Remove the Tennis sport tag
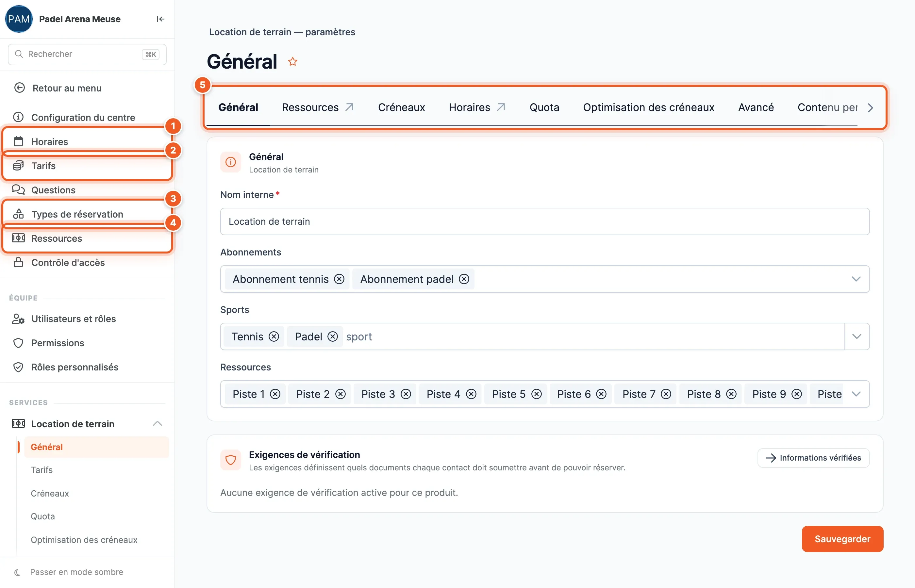Image resolution: width=915 pixels, height=588 pixels. [x=274, y=336]
